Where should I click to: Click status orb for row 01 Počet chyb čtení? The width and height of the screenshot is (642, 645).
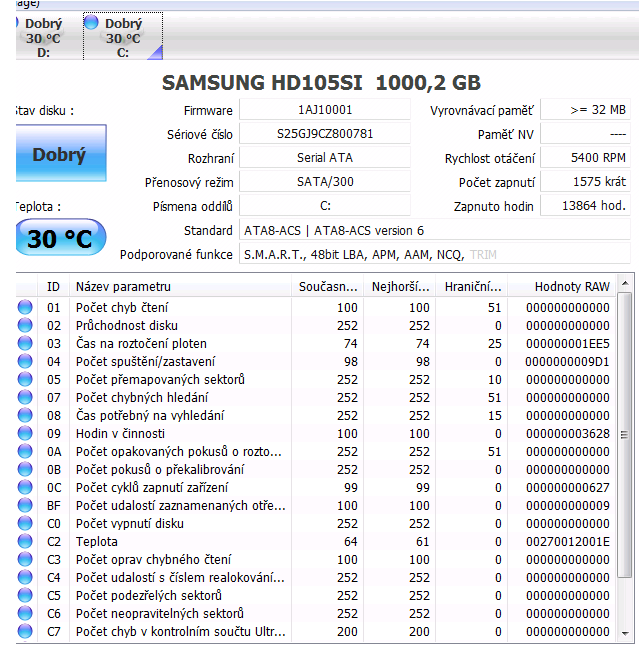[25, 307]
